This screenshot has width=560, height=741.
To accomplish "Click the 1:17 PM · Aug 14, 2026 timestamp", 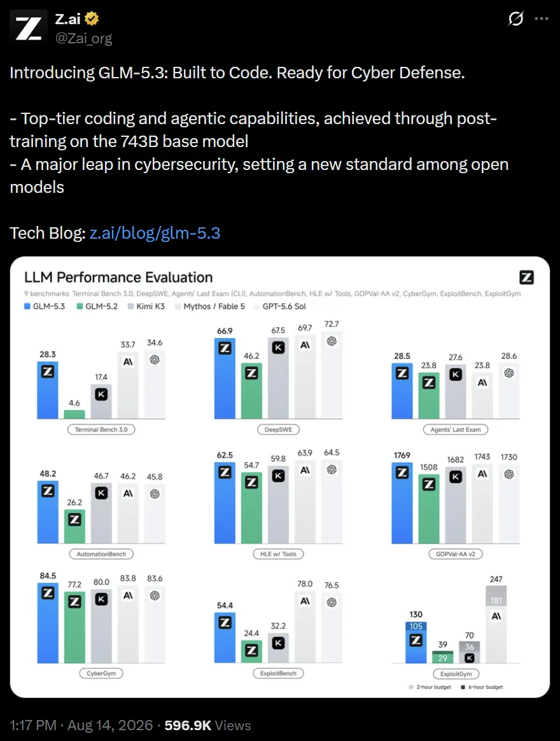I will [x=81, y=726].
